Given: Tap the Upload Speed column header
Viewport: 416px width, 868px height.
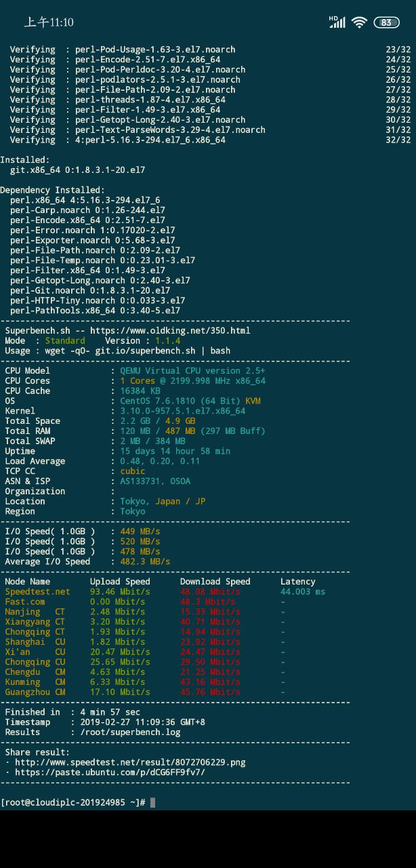Looking at the screenshot, I should 120,581.
